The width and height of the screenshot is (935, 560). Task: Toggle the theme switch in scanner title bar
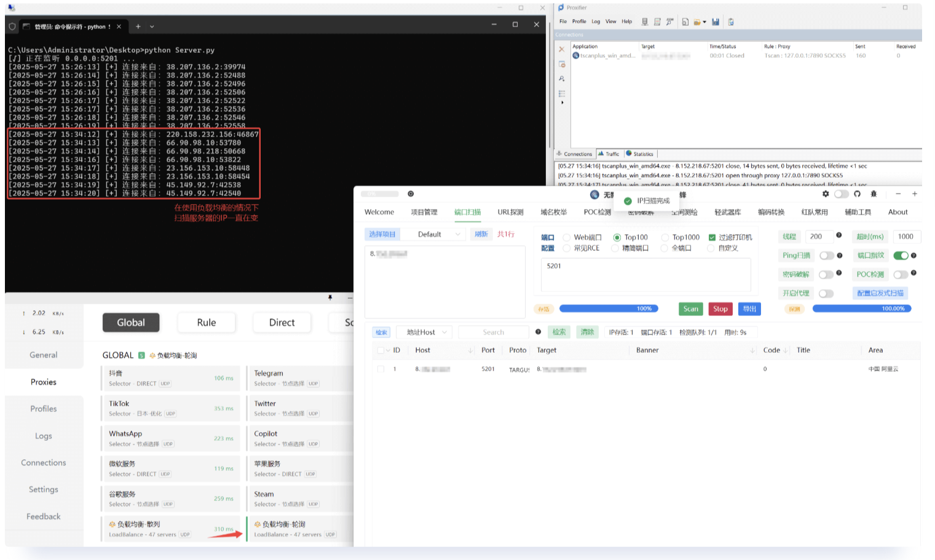[842, 194]
